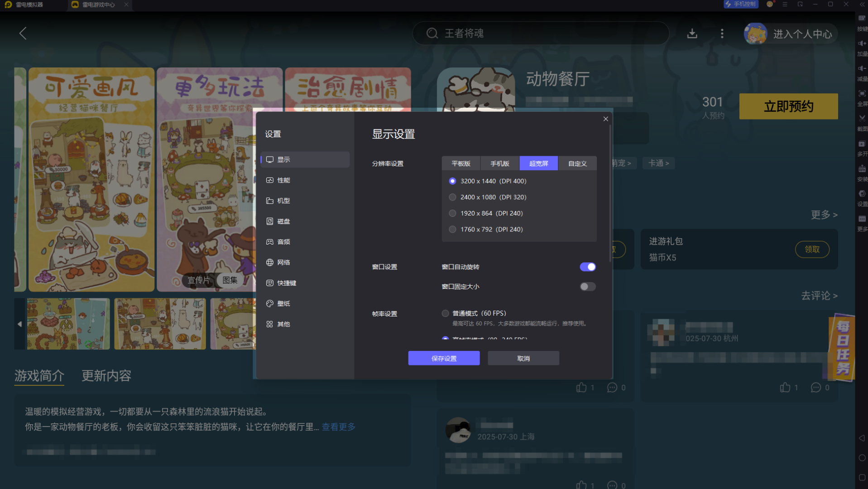Image resolution: width=868 pixels, height=489 pixels.
Task: Go back with the left arrow icon
Action: pyautogui.click(x=23, y=33)
